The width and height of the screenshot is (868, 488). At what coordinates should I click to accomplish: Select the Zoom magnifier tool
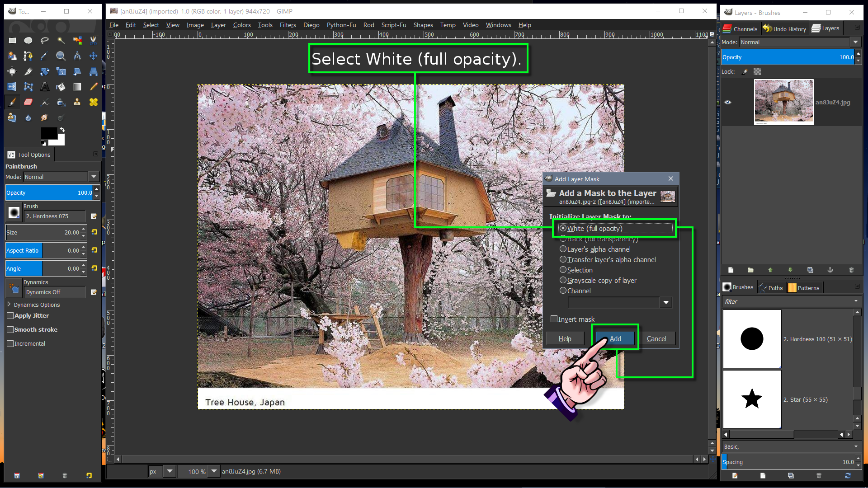(x=61, y=56)
